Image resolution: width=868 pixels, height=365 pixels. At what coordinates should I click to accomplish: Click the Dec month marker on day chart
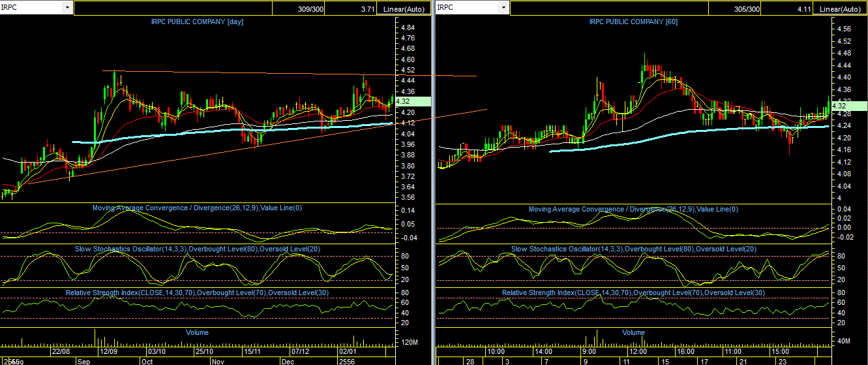(288, 360)
